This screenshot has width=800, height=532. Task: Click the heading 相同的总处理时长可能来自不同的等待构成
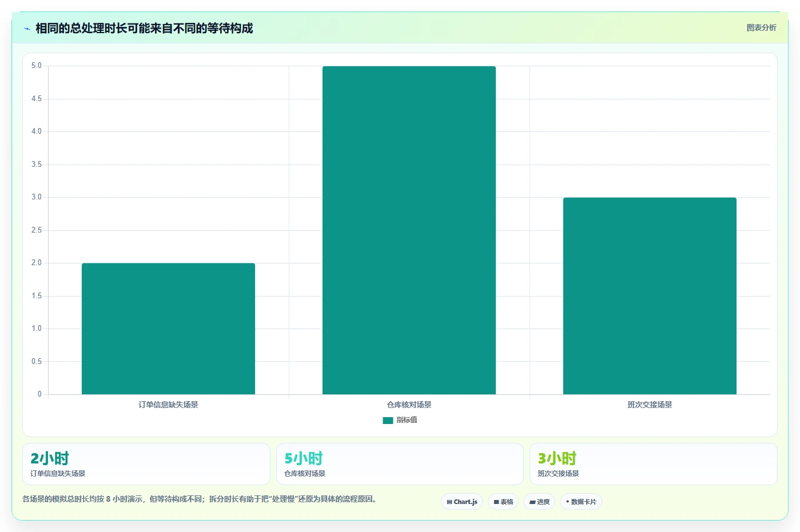pyautogui.click(x=144, y=28)
